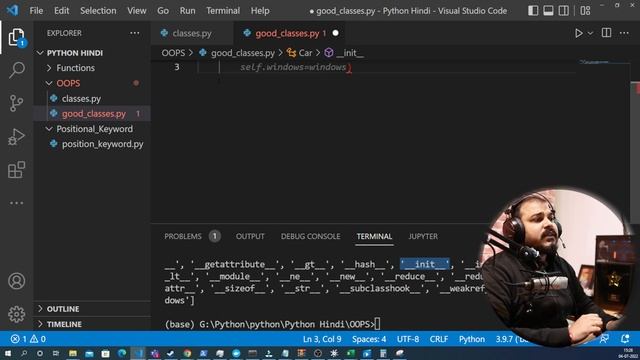
Task: Split the editor to the right
Action: pos(607,33)
